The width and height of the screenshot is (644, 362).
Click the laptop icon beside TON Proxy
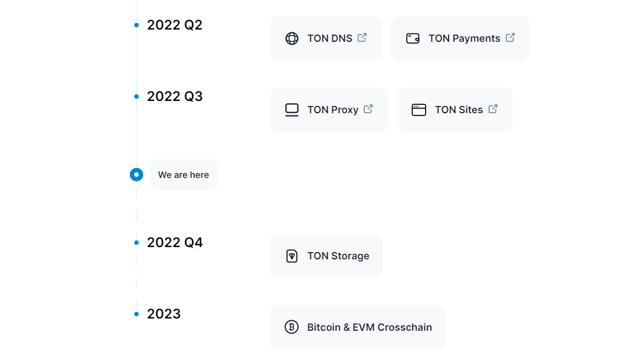click(292, 110)
